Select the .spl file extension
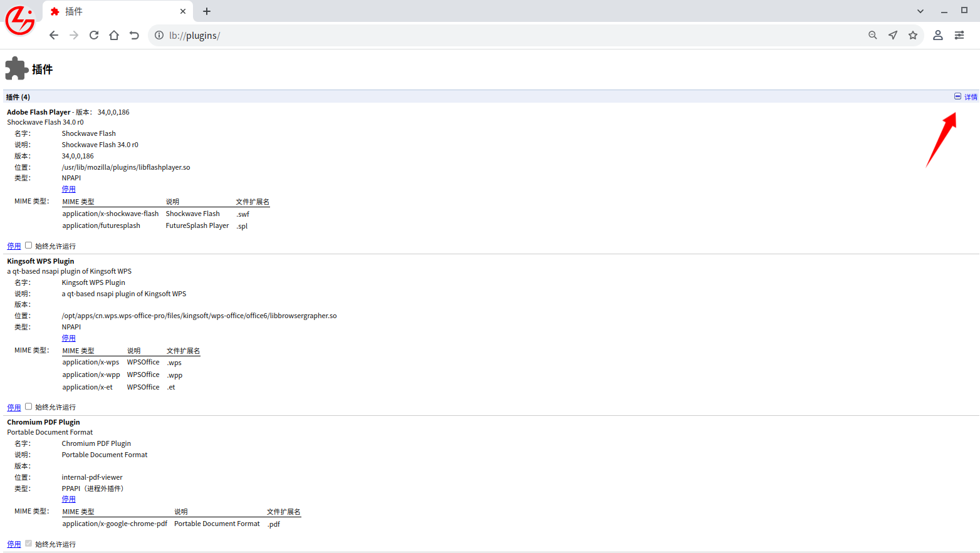The width and height of the screenshot is (980, 553). pyautogui.click(x=242, y=226)
